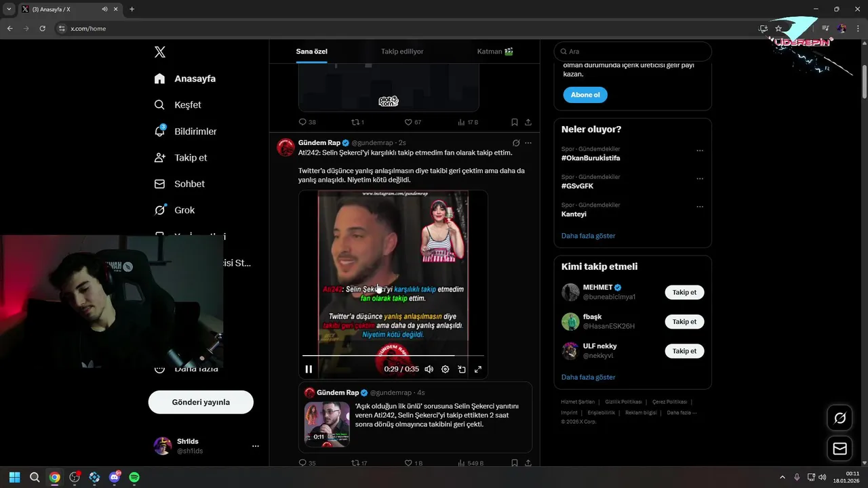The width and height of the screenshot is (868, 488).
Task: Mute the video sound
Action: tap(429, 369)
